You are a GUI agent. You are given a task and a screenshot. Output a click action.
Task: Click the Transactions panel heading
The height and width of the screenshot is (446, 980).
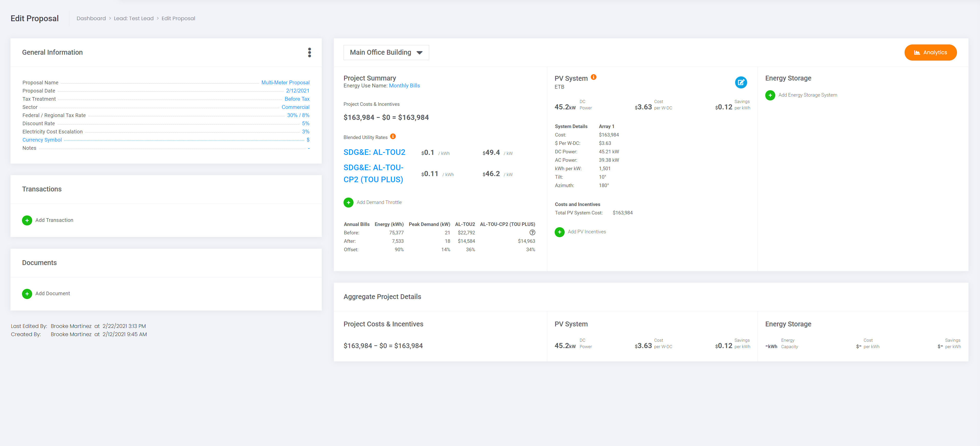pyautogui.click(x=42, y=189)
